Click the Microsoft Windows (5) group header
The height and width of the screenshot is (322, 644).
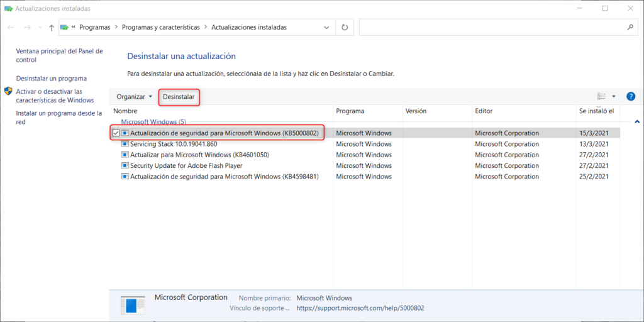coord(153,122)
